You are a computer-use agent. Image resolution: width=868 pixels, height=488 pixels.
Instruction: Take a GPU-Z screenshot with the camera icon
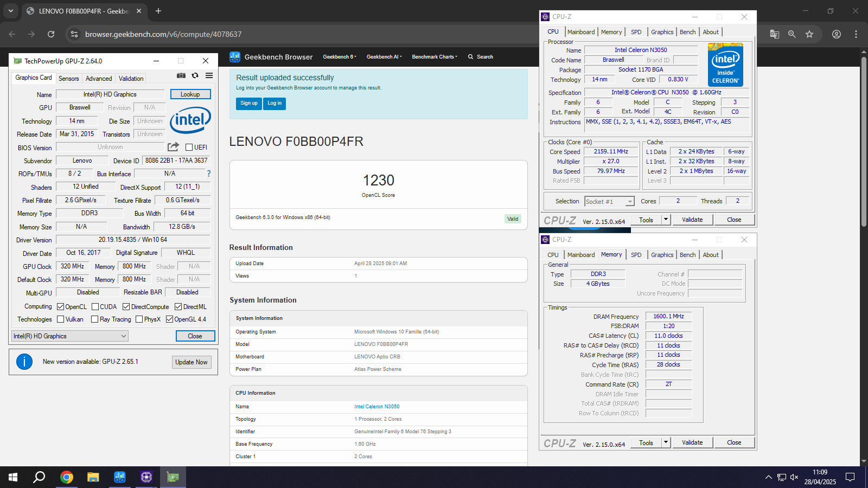181,75
